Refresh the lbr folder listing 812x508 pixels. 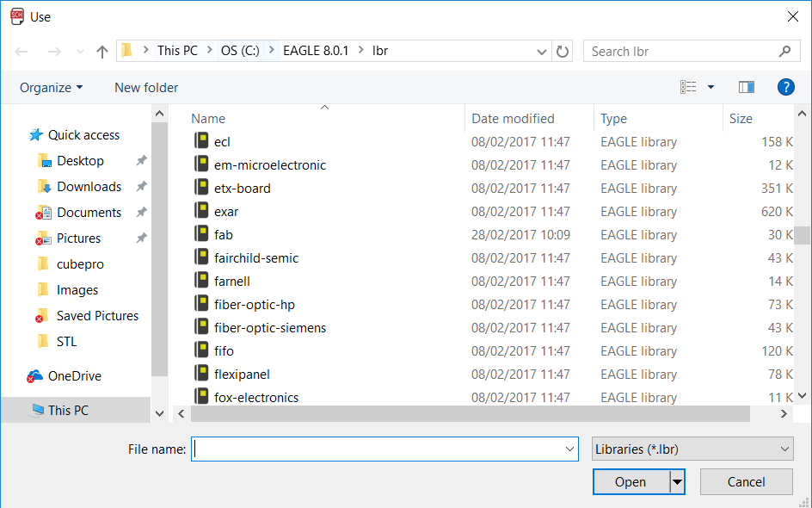562,52
